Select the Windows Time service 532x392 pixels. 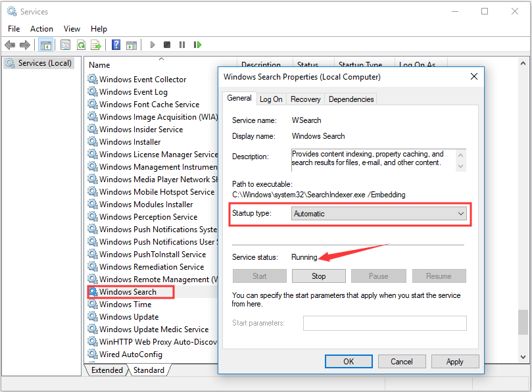coord(128,304)
